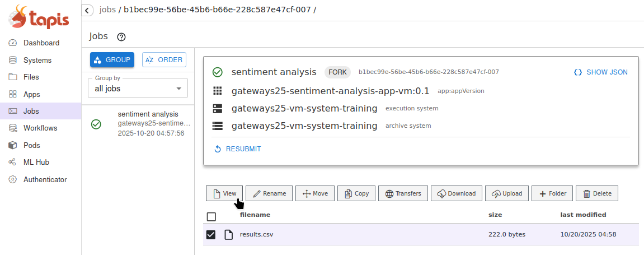Click the Tapis logo
This screenshot has height=255, width=644.
click(39, 17)
